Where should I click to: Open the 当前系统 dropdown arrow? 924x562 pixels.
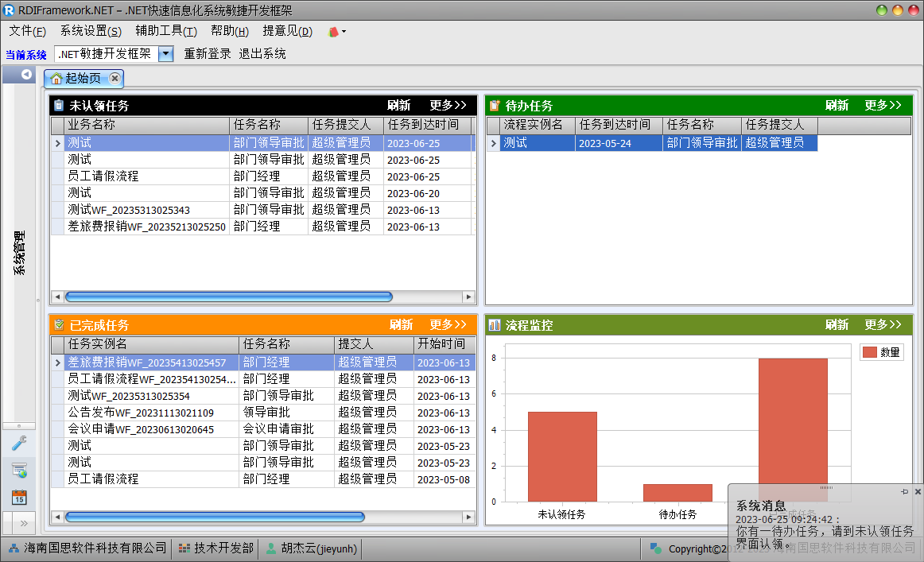(165, 54)
